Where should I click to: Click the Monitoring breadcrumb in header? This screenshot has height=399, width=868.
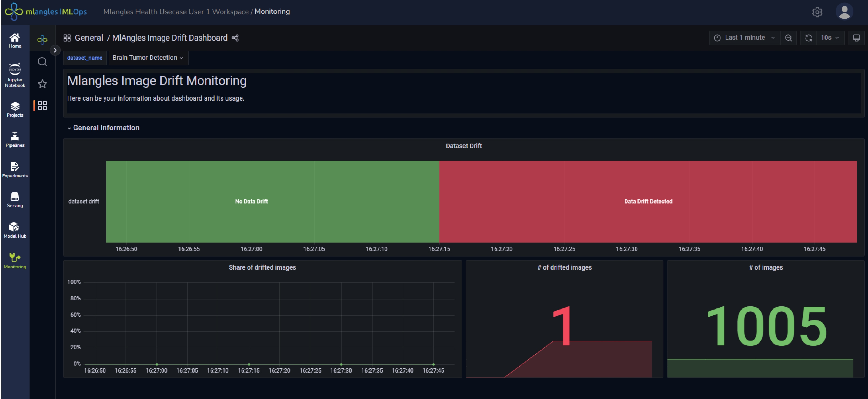[x=272, y=11]
